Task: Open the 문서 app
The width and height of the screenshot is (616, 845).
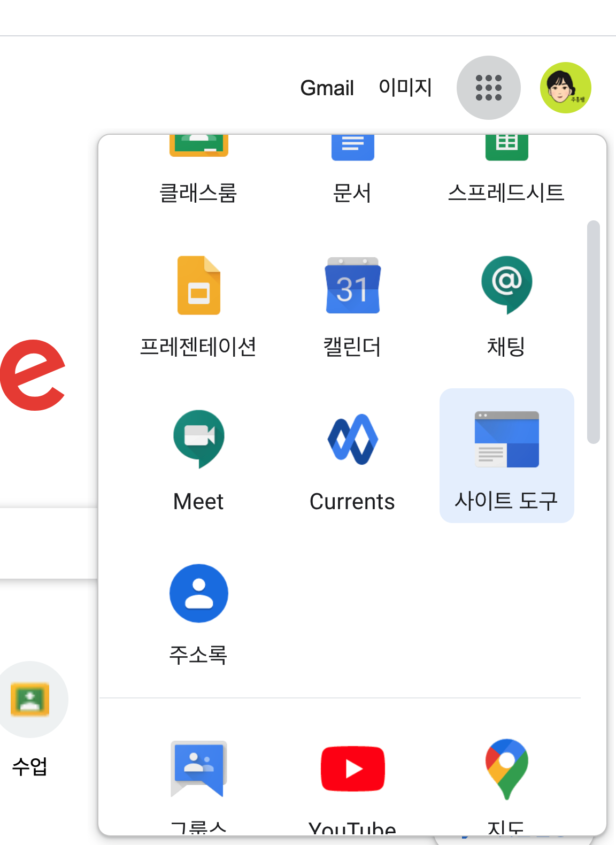Action: 352,169
